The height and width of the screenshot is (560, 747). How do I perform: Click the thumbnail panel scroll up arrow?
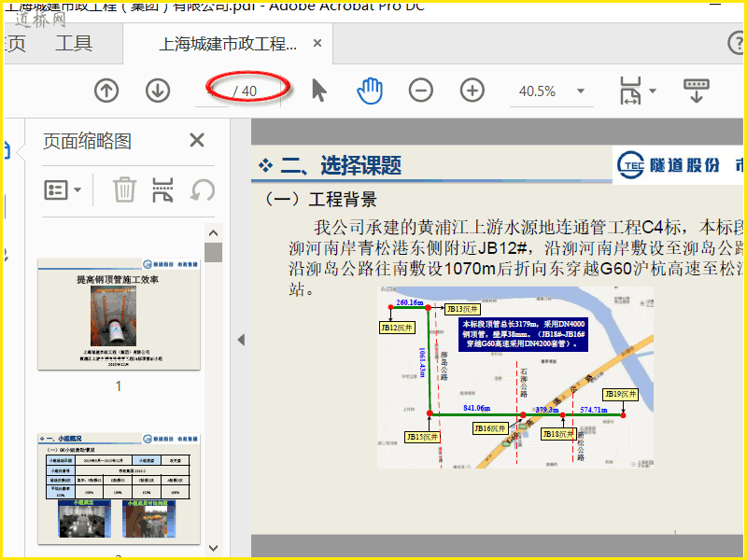point(214,232)
